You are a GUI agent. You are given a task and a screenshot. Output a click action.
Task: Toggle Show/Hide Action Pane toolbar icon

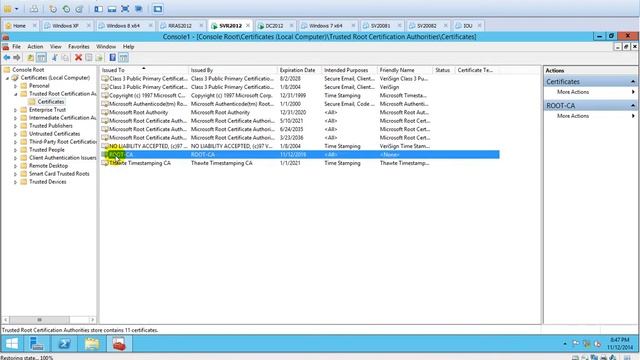[x=124, y=58]
